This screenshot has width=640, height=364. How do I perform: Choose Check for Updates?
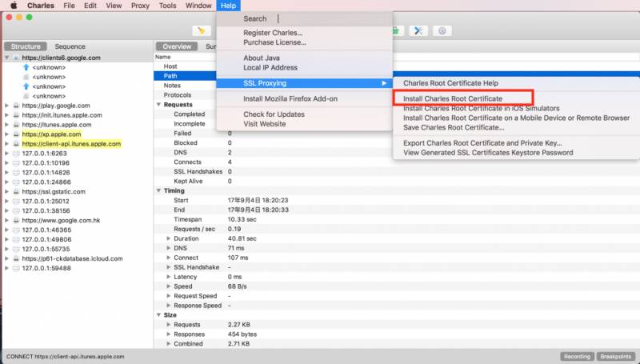[x=274, y=114]
